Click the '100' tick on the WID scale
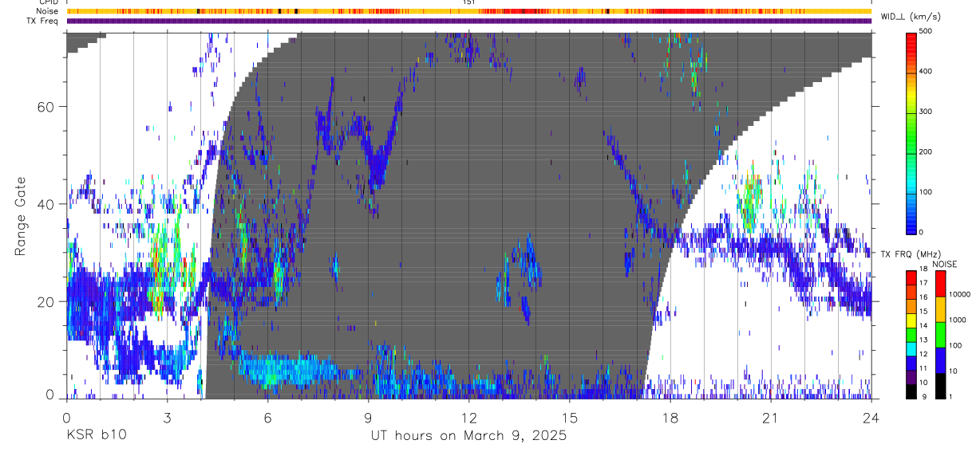This screenshot has width=980, height=452. [926, 192]
